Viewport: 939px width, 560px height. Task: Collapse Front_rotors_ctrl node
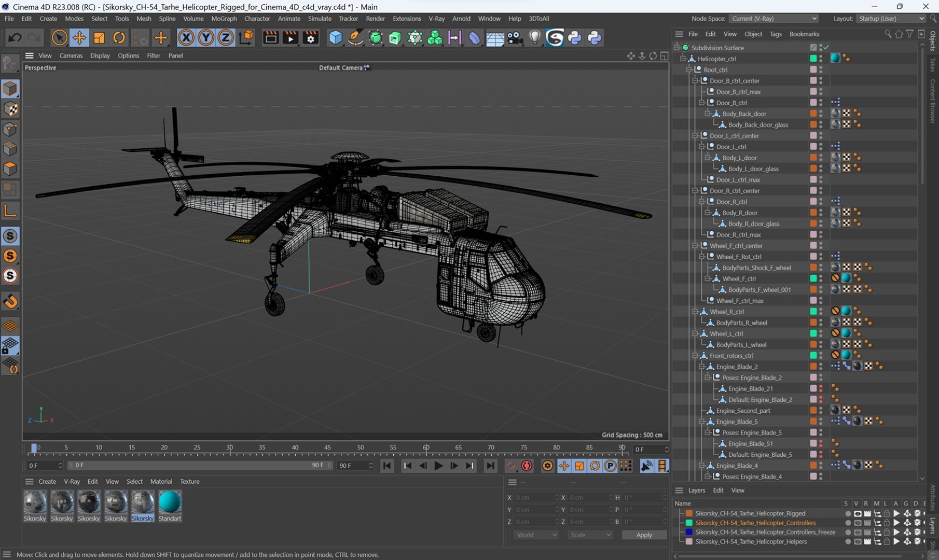coord(695,355)
